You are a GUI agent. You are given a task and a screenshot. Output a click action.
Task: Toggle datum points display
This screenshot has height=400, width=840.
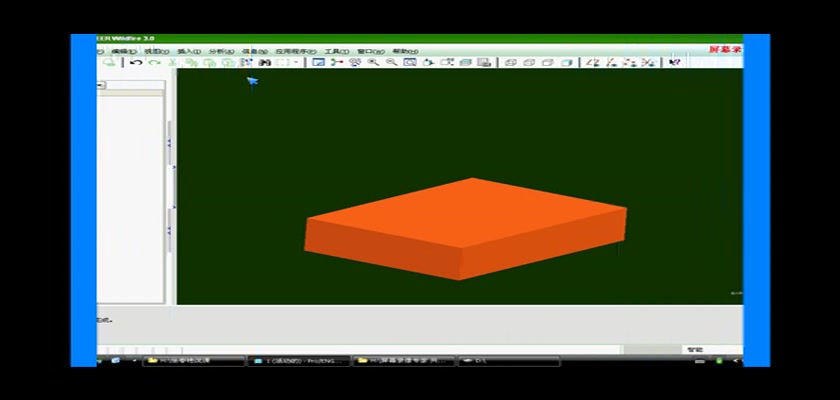[x=630, y=63]
